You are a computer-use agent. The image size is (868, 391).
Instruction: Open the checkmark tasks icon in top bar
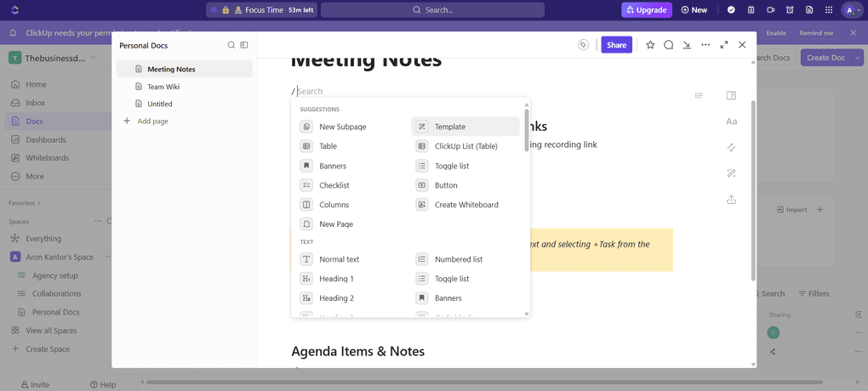731,10
